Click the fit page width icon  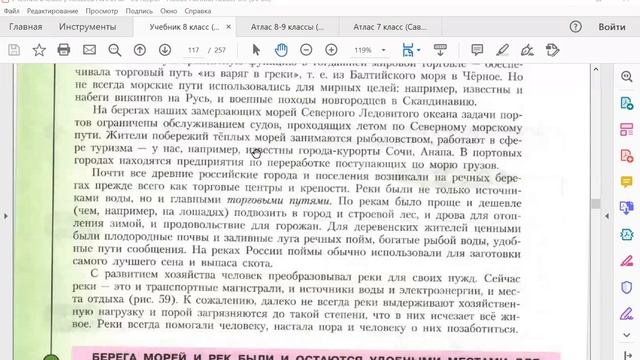tap(407, 50)
